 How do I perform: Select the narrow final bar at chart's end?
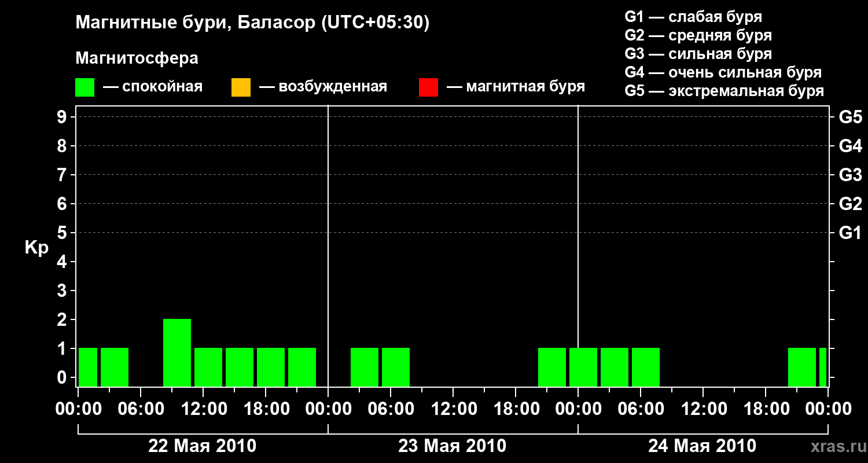pyautogui.click(x=823, y=367)
